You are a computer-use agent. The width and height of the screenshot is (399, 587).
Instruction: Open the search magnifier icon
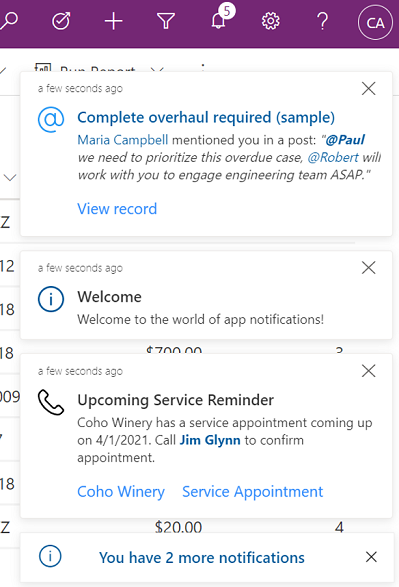[9, 21]
